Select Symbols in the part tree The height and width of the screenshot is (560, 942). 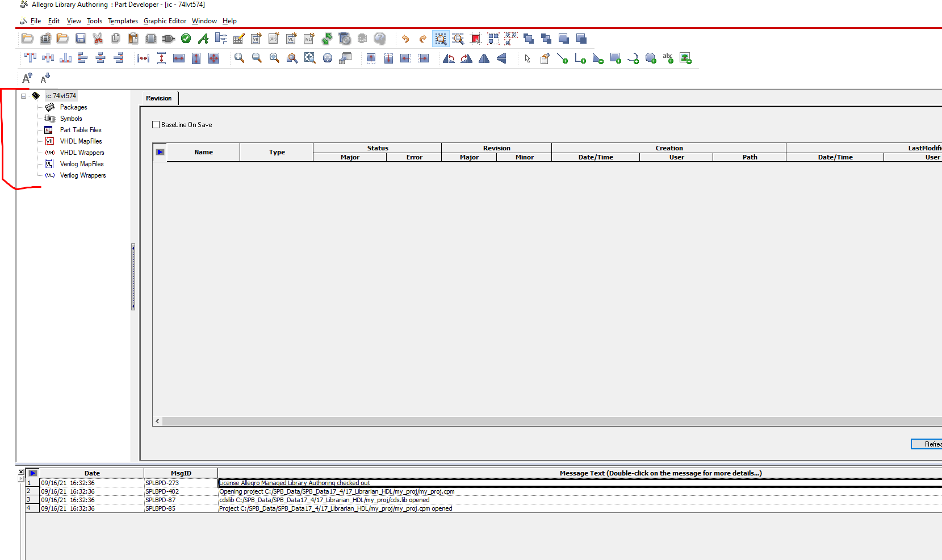coord(71,119)
